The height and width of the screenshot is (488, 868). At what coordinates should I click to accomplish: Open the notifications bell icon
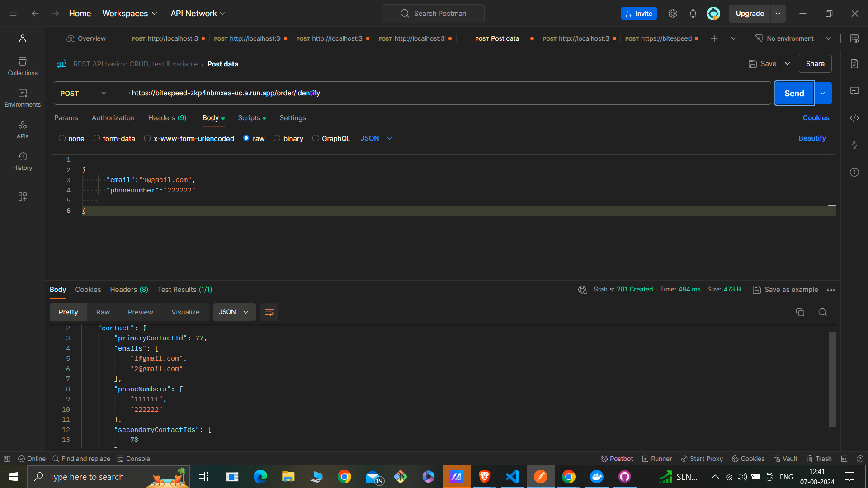[693, 14]
